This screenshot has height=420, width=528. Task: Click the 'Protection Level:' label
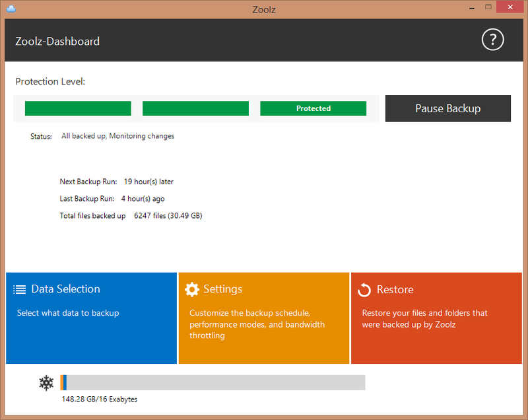50,81
